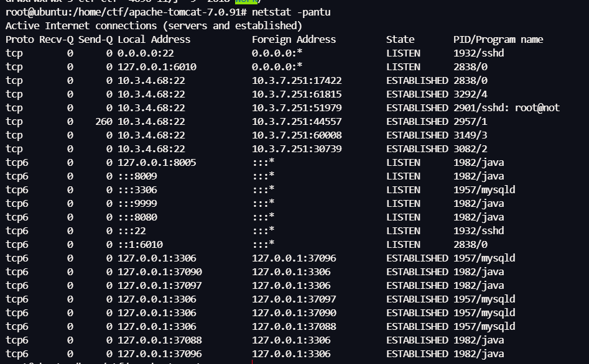Viewport: 589px width, 364px height.
Task: Click the State column header
Action: coord(400,40)
